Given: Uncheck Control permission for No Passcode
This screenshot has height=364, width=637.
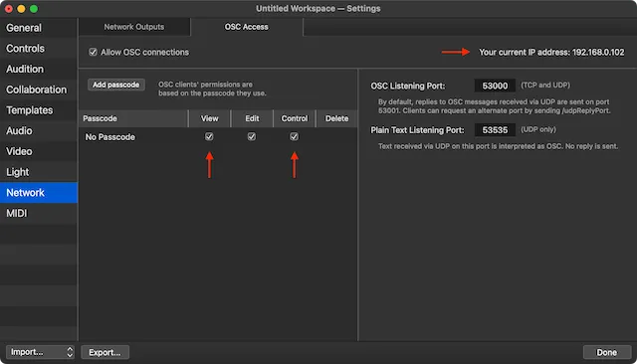Looking at the screenshot, I should pos(294,137).
